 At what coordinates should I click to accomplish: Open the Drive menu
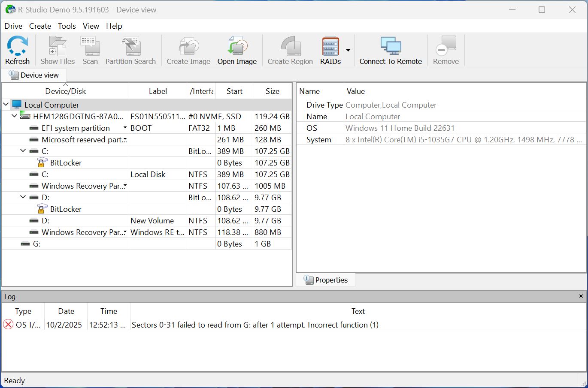click(13, 26)
